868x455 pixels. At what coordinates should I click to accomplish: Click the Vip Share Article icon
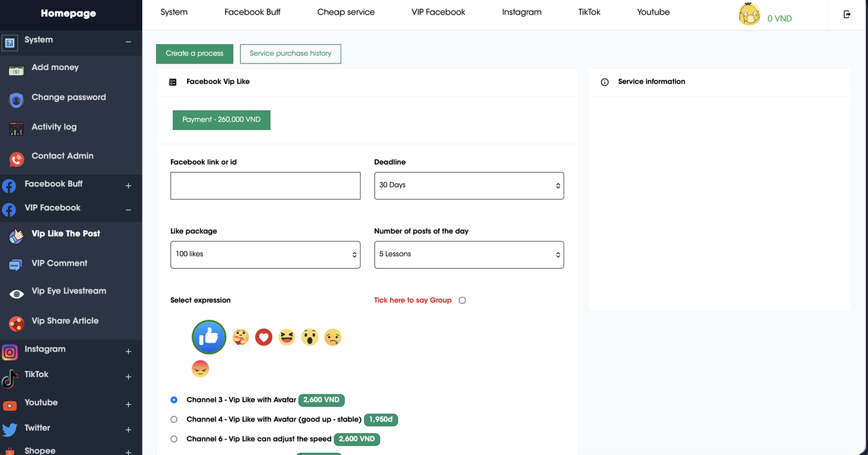16,324
